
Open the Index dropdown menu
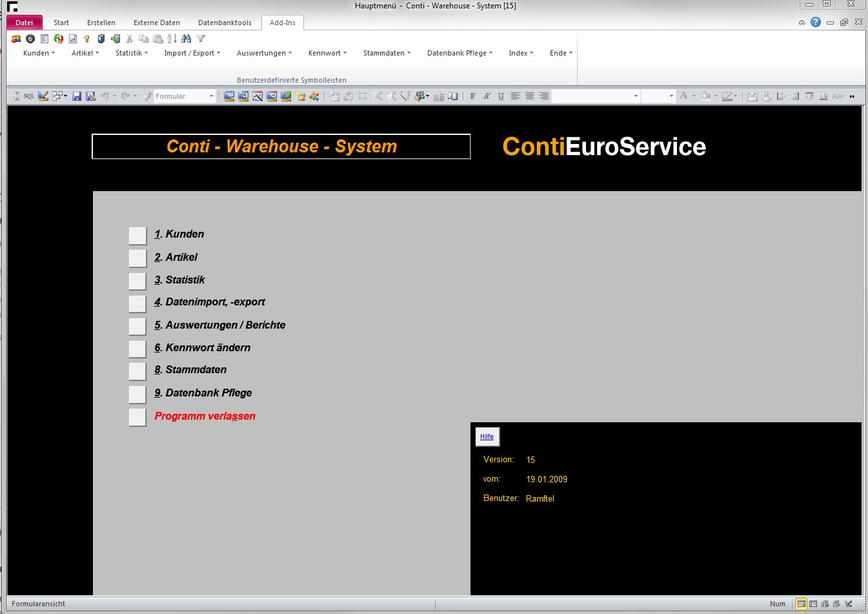tap(521, 53)
